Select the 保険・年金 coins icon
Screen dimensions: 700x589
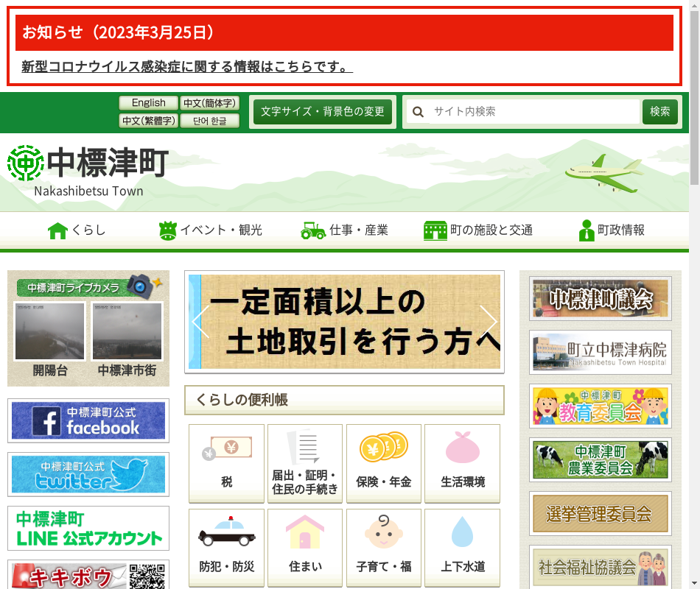point(383,447)
